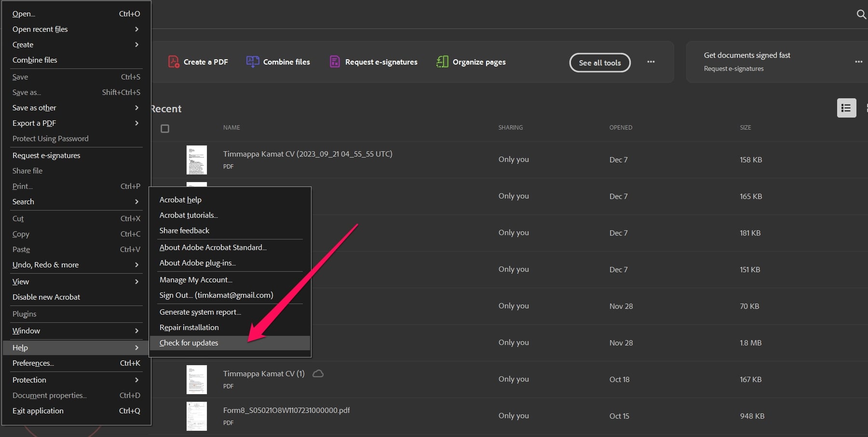
Task: Click the Help menu item
Action: 76,347
